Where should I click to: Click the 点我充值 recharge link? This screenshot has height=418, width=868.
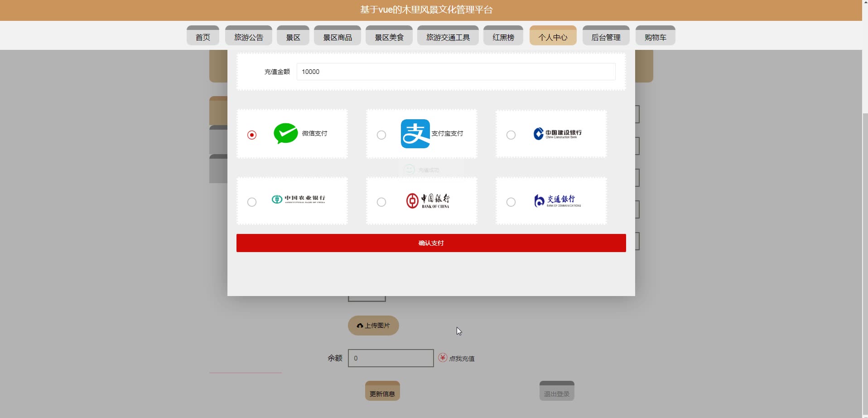point(462,359)
